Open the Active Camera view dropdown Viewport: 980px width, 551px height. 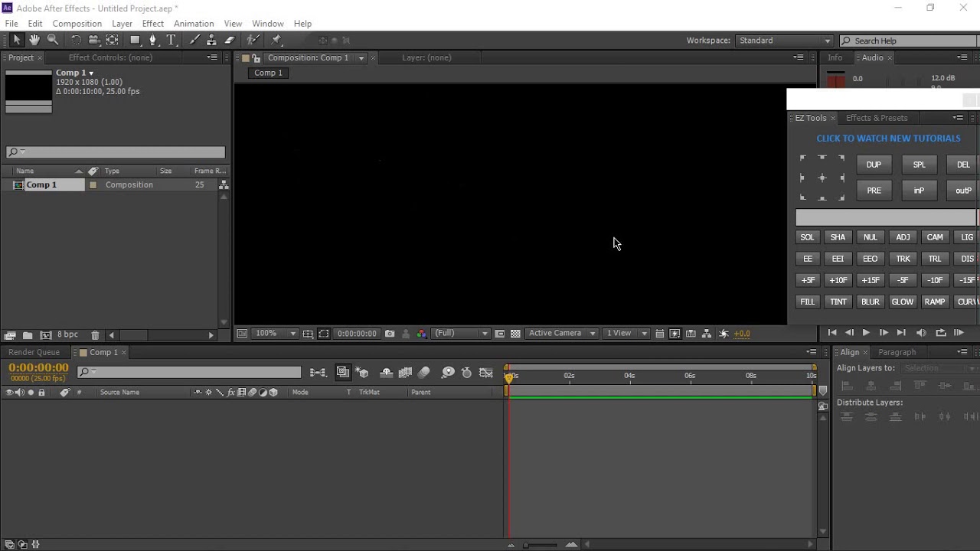(x=562, y=334)
